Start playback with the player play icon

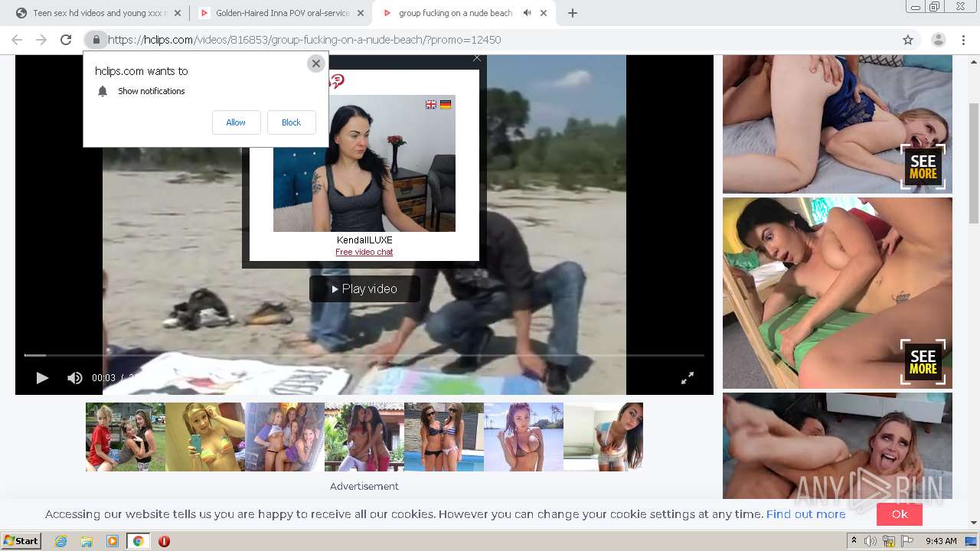pyautogui.click(x=42, y=377)
